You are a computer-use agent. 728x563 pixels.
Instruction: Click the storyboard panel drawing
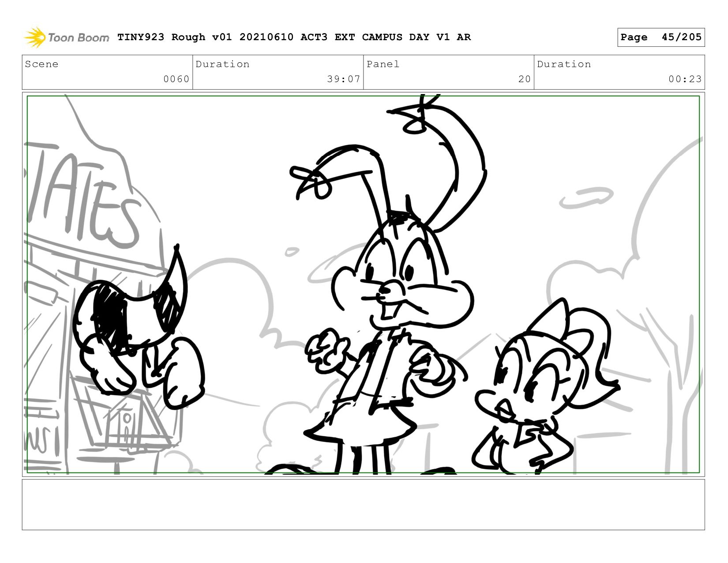click(363, 284)
